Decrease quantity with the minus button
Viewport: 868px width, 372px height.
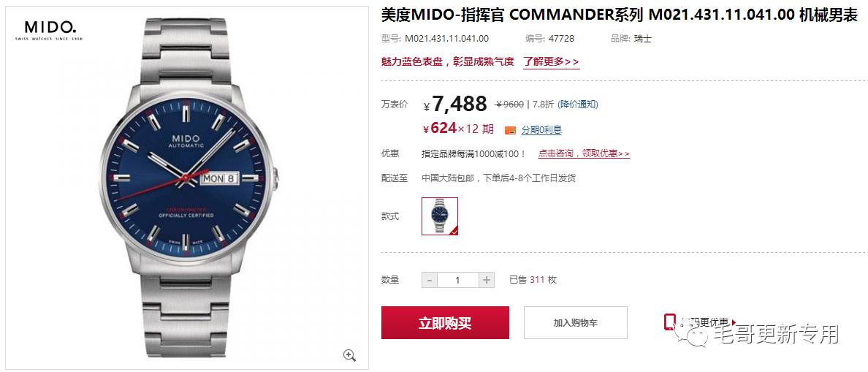pyautogui.click(x=430, y=280)
